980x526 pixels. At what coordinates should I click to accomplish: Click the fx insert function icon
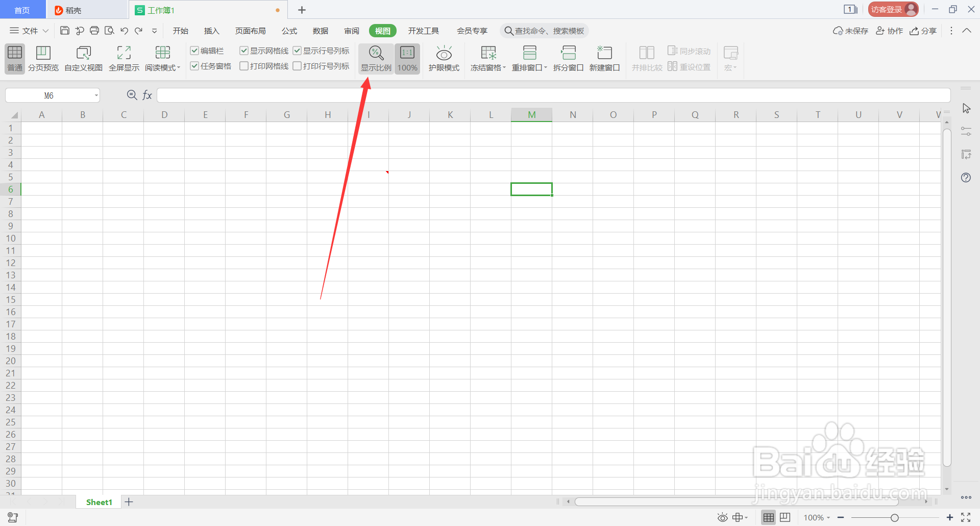[147, 95]
